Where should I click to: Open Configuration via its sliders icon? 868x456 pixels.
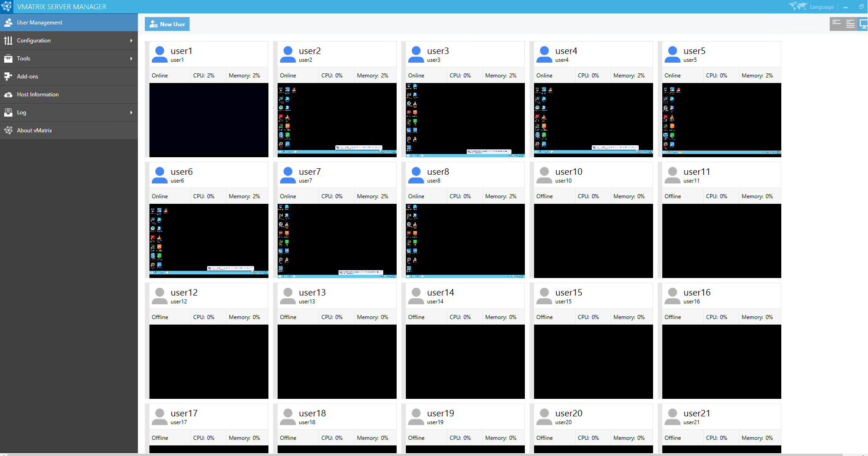[x=9, y=40]
